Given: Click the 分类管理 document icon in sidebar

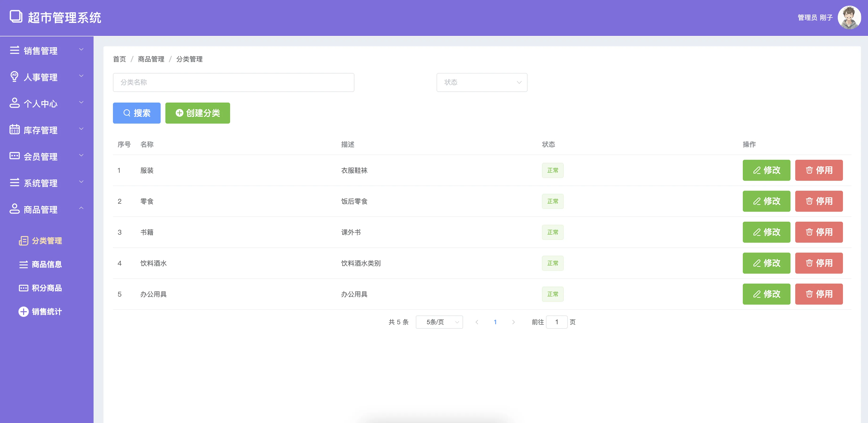Looking at the screenshot, I should coord(23,241).
